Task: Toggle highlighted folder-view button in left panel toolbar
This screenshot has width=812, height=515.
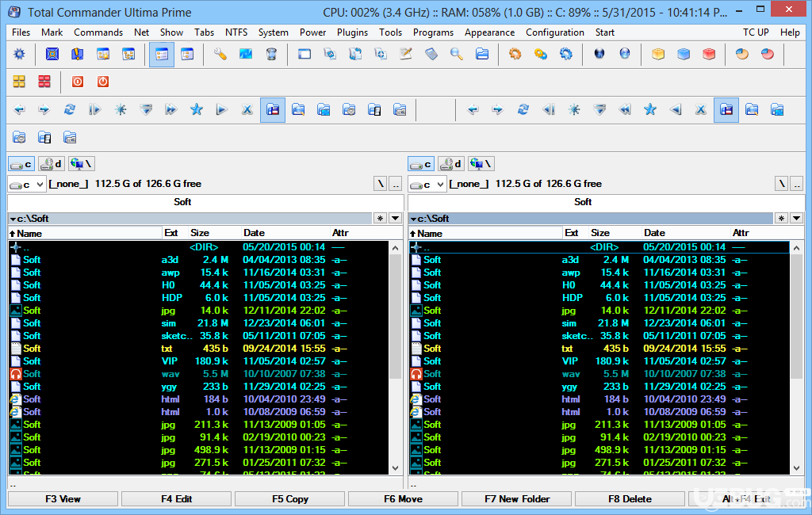Action: [x=273, y=109]
